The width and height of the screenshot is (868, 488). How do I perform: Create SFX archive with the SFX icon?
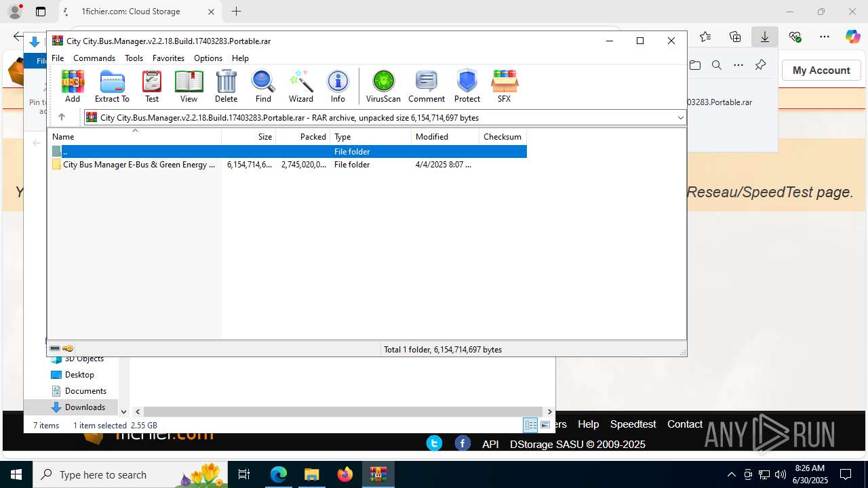point(504,86)
